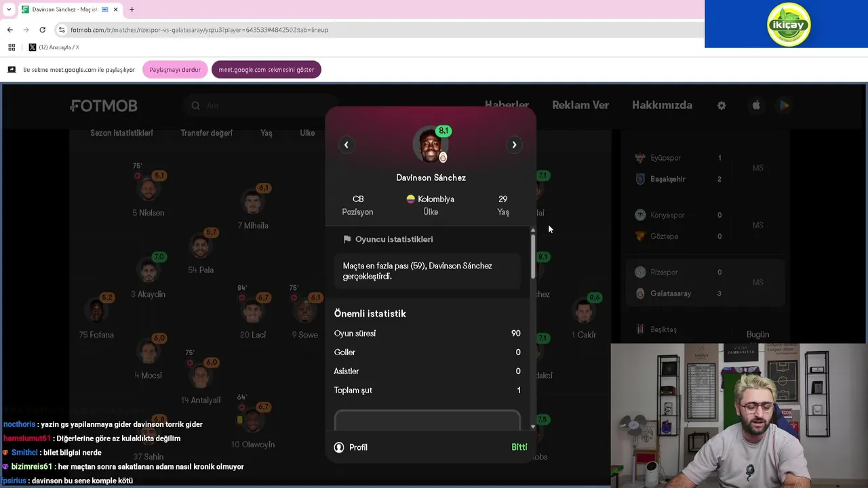Viewport: 868px width, 488px height.
Task: Click the Oyun süresi stat row
Action: (x=427, y=333)
